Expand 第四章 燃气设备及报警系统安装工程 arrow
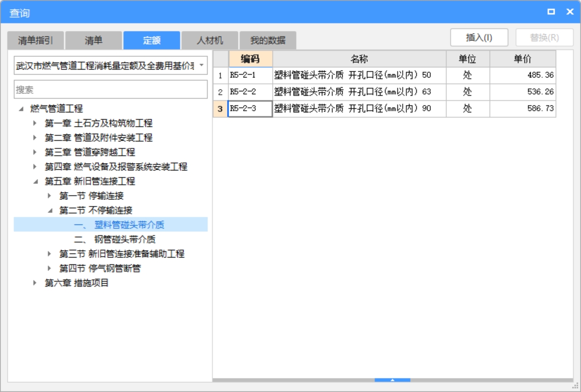581x392 pixels. pos(35,167)
